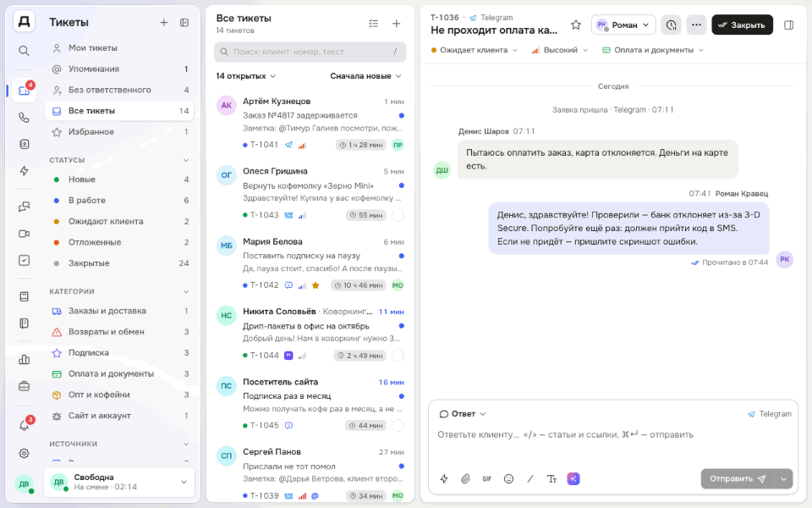The width and height of the screenshot is (812, 508).
Task: Open text formatting options (Tt) in the composer
Action: click(x=551, y=479)
